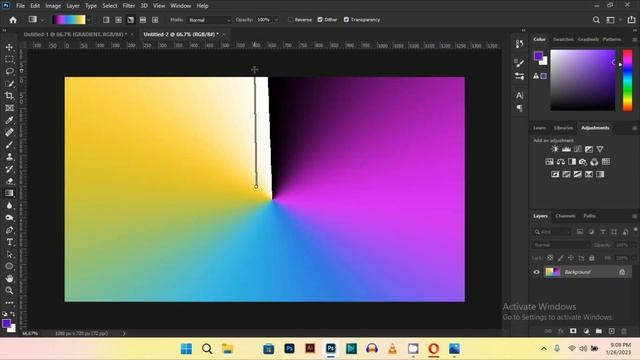Select the Move tool
Viewport: 640px width, 360px height.
coord(9,47)
